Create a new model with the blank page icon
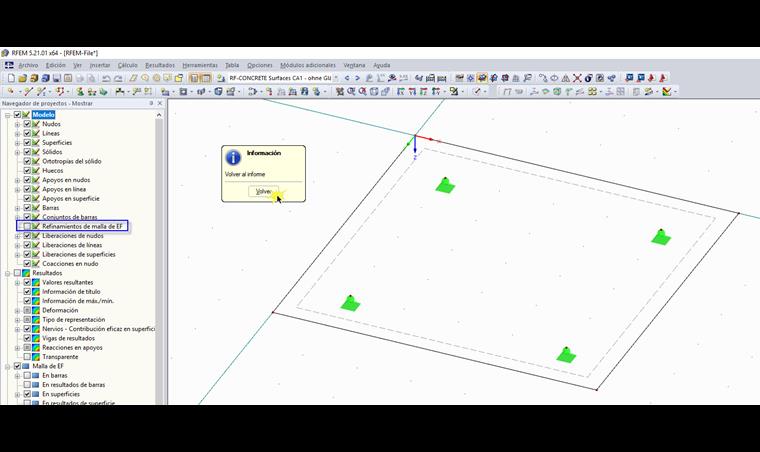Screen dimensions: 760x452 (11, 78)
